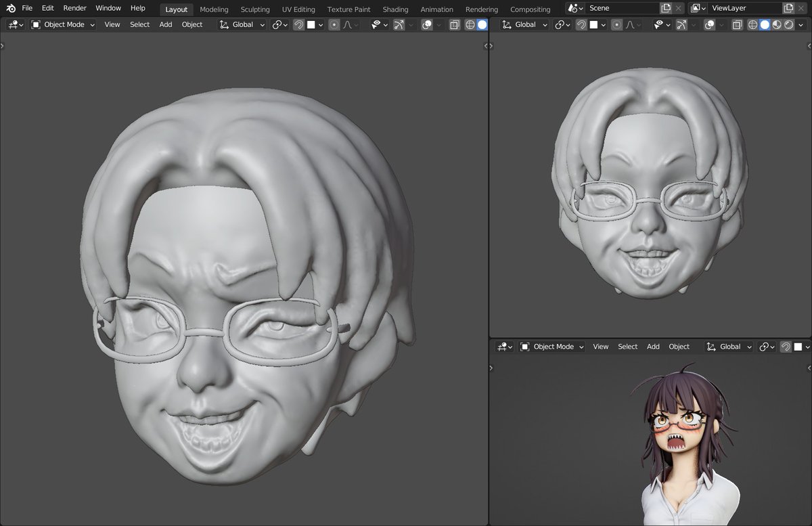Switch left viewport to wireframe shading
Screen dimensions: 812x526
coord(470,24)
